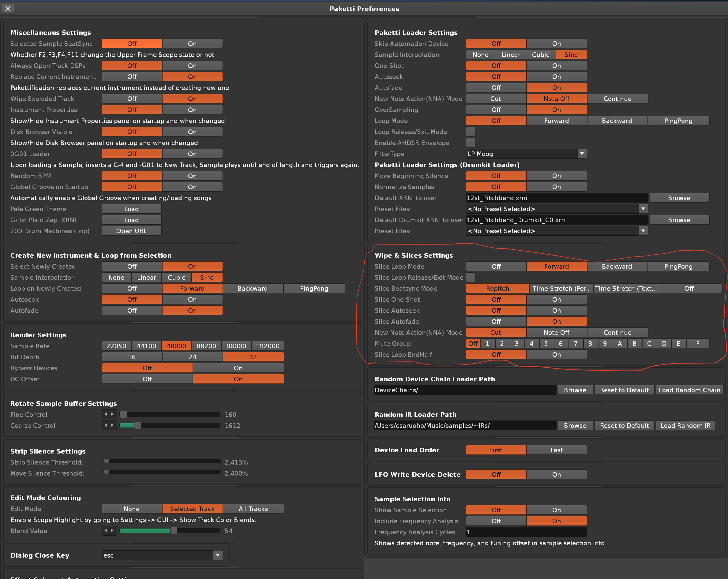
Task: Click the Coarse Control stepper arrows
Action: [x=109, y=425]
